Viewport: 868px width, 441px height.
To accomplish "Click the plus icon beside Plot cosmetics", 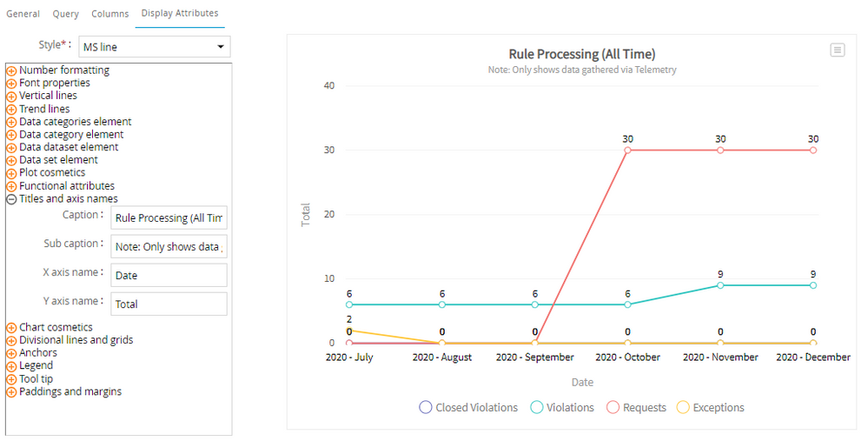I will coord(11,173).
